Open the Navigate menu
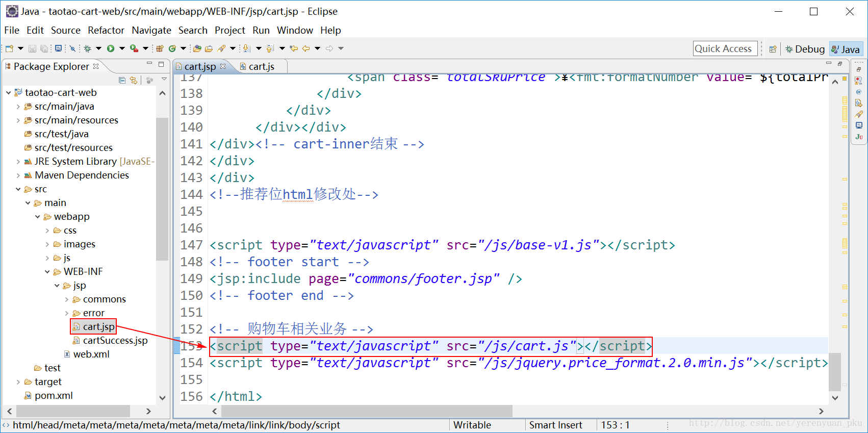The height and width of the screenshot is (433, 868). click(151, 31)
